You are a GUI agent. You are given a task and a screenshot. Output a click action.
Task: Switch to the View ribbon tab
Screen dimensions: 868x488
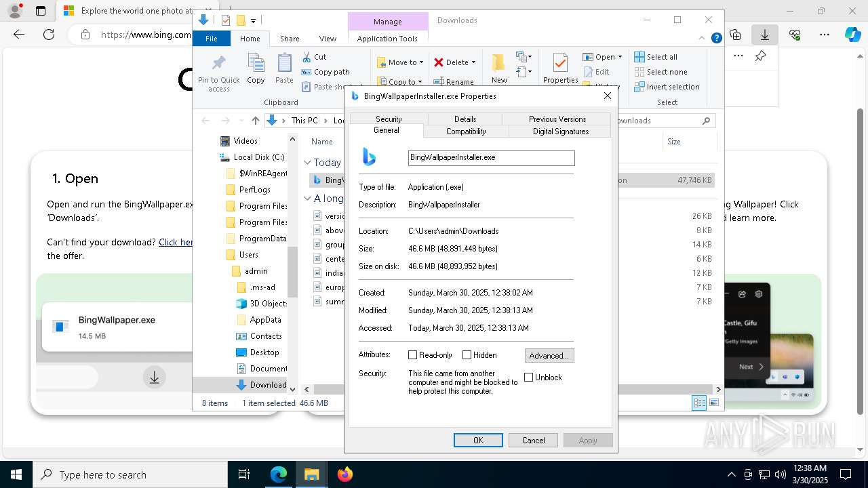point(328,39)
